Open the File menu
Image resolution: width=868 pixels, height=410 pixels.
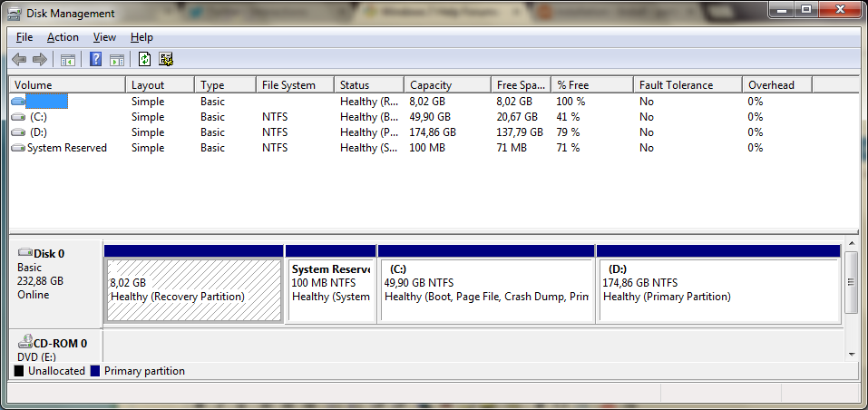[x=24, y=37]
